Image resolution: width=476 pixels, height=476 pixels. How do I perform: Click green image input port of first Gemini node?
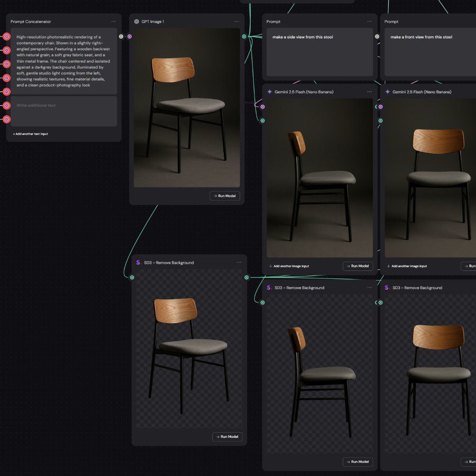coord(262,121)
